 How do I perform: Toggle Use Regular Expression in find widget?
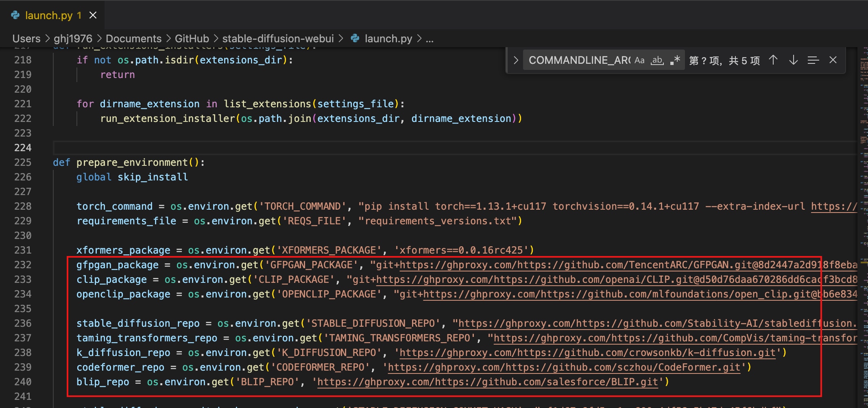click(x=675, y=60)
